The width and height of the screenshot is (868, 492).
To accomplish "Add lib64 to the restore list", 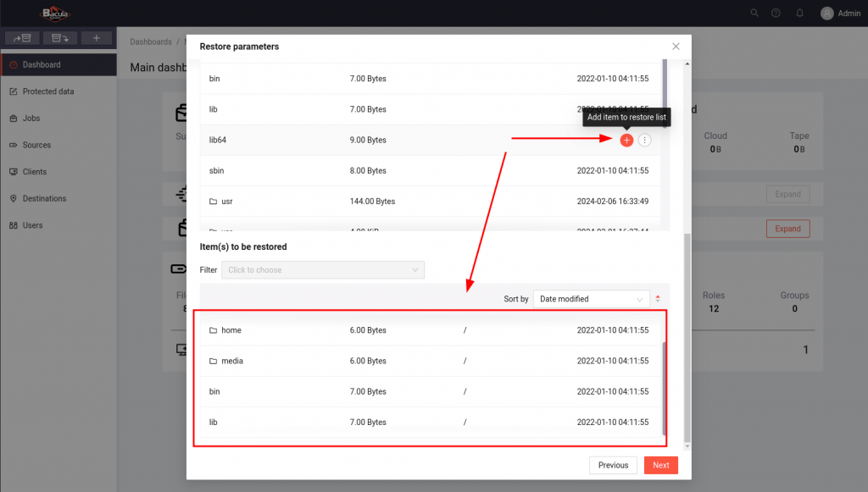I will pos(626,140).
